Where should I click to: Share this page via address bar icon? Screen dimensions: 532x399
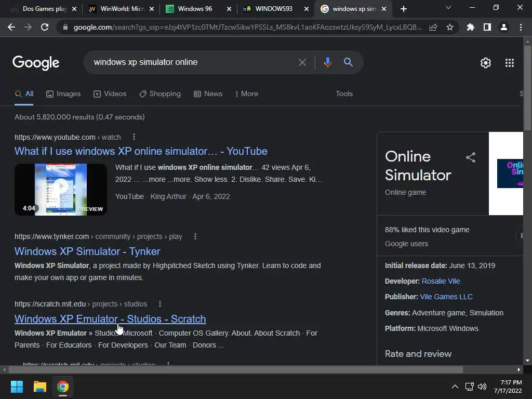pyautogui.click(x=433, y=27)
